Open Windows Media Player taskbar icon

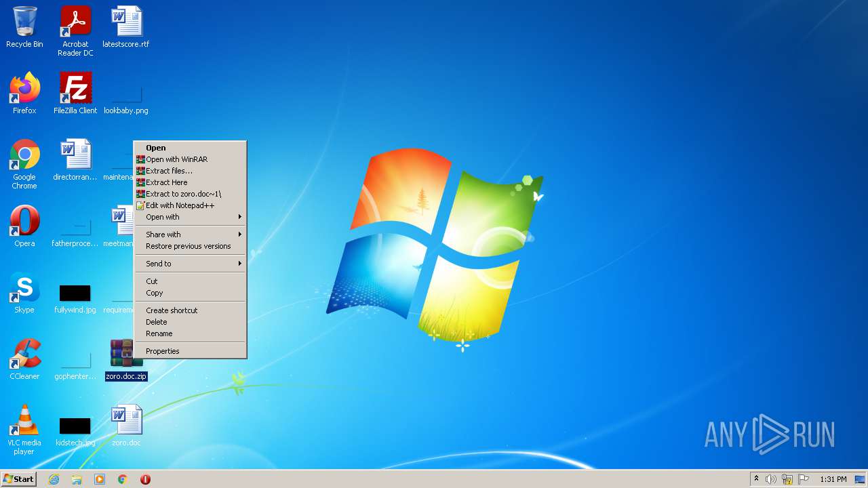(100, 479)
